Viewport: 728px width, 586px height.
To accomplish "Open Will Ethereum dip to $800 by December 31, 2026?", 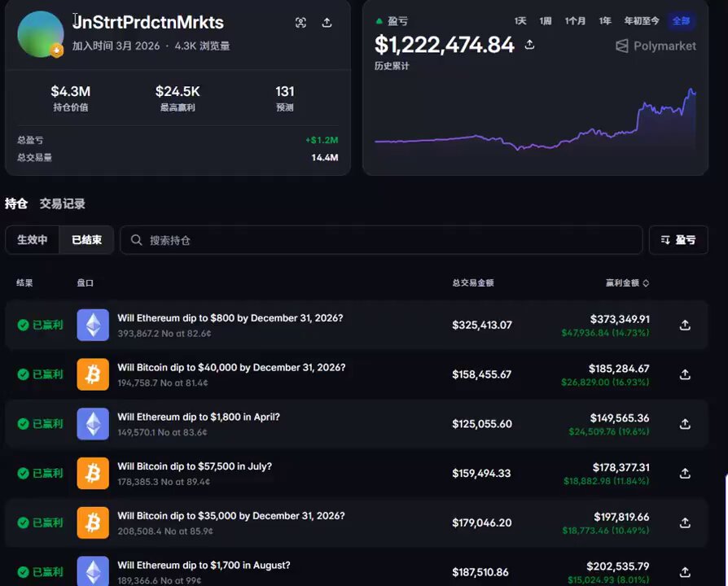I will [x=230, y=318].
